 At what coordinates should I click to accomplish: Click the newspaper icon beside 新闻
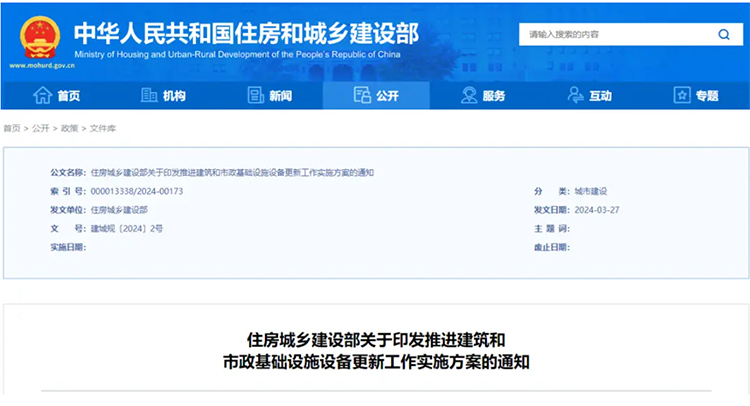[x=255, y=95]
